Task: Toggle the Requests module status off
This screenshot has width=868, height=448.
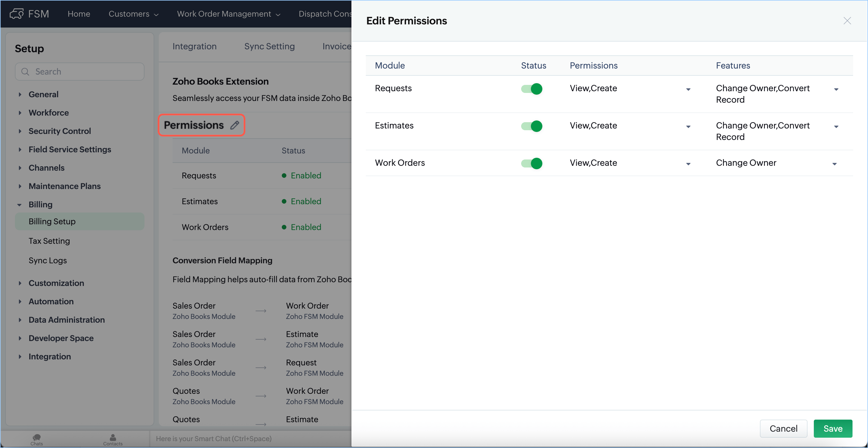Action: 531,89
